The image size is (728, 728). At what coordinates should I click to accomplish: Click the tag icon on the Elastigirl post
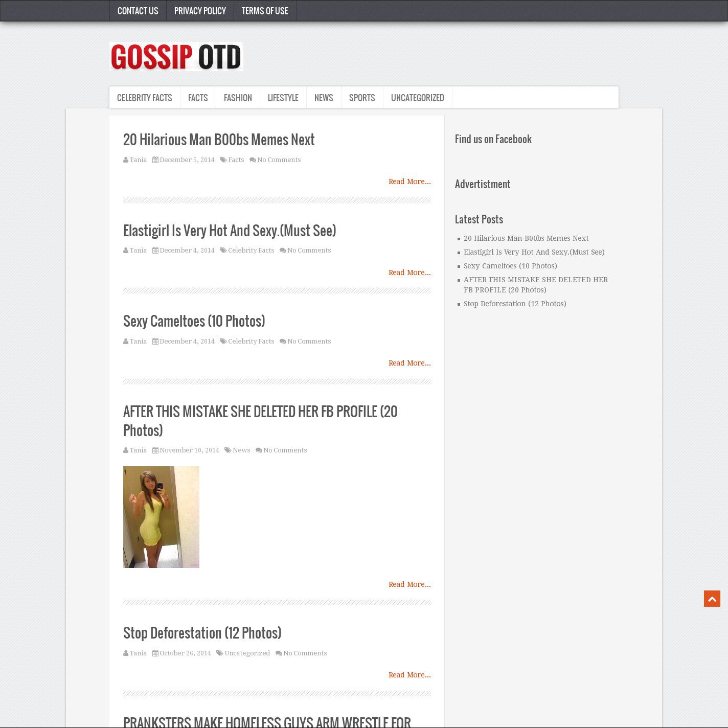pyautogui.click(x=223, y=251)
